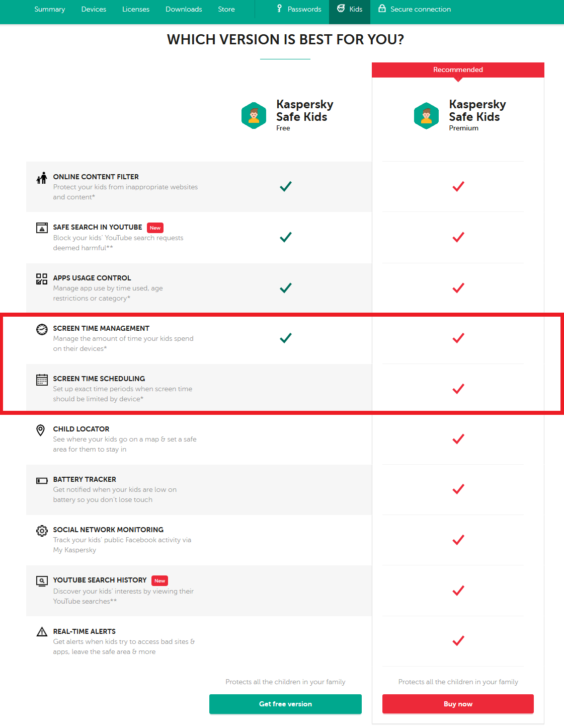Click the red Buy now button
Image resolution: width=564 pixels, height=728 pixels.
coord(458,704)
